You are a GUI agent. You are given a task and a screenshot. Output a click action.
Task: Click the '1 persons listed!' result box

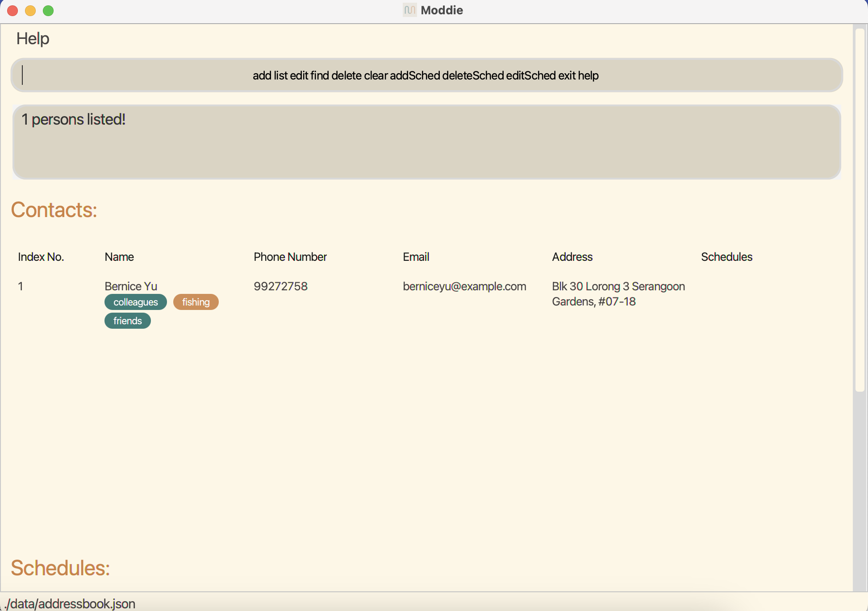tap(426, 142)
